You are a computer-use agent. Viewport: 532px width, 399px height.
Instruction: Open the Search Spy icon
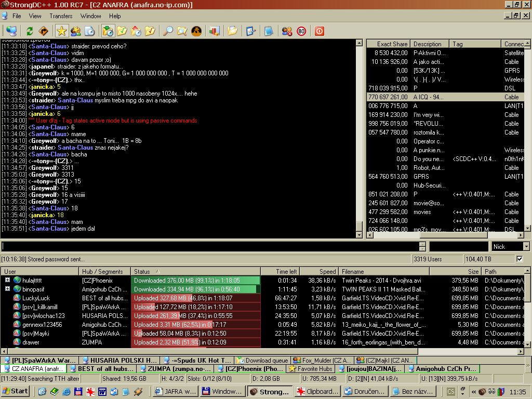tap(196, 31)
